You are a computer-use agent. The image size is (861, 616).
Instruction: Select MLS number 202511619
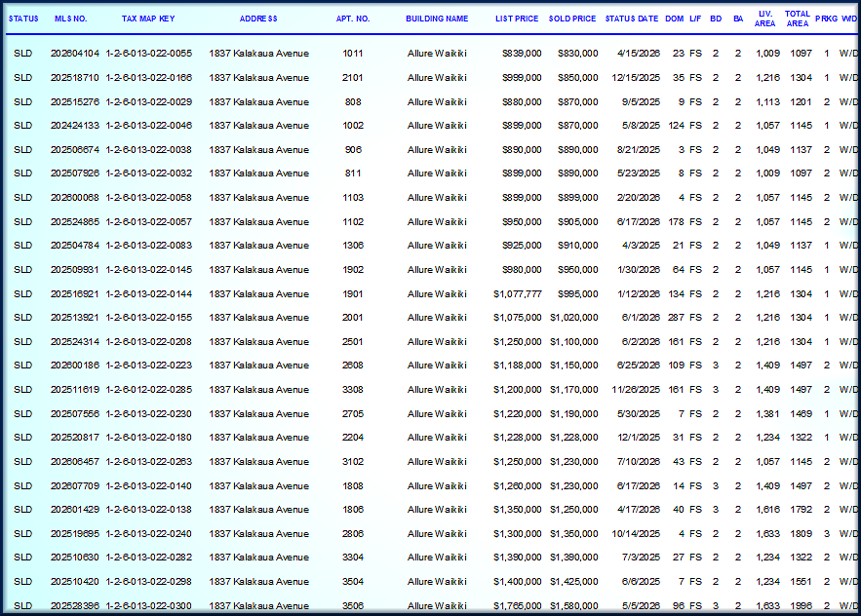[75, 389]
